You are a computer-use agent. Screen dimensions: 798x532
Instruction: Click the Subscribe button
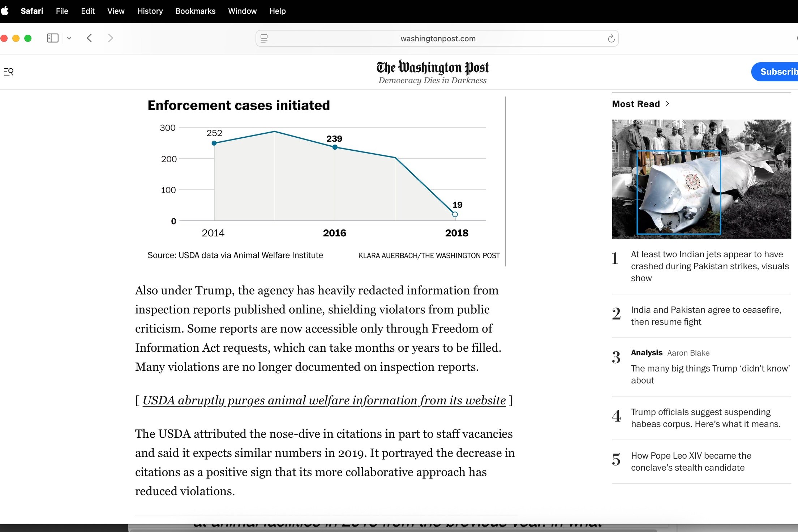[775, 72]
